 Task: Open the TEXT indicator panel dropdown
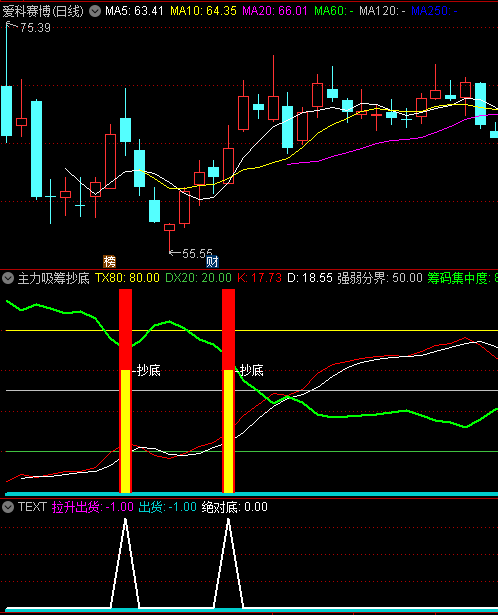(8, 507)
